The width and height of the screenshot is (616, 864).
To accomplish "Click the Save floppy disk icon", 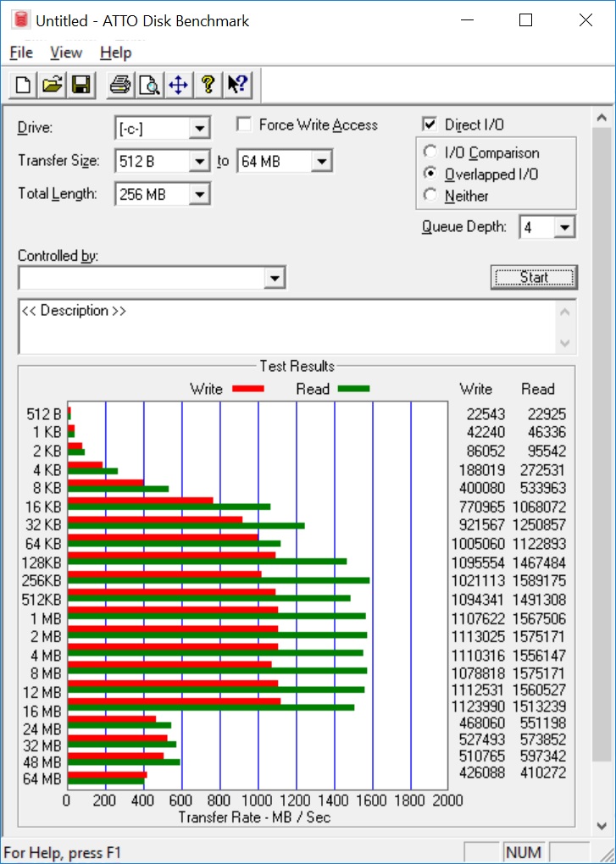I will pyautogui.click(x=80, y=84).
